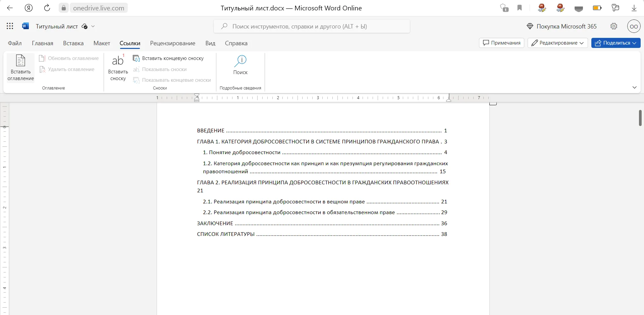644x315 pixels.
Task: Click Delete table of contents
Action: coord(67,69)
